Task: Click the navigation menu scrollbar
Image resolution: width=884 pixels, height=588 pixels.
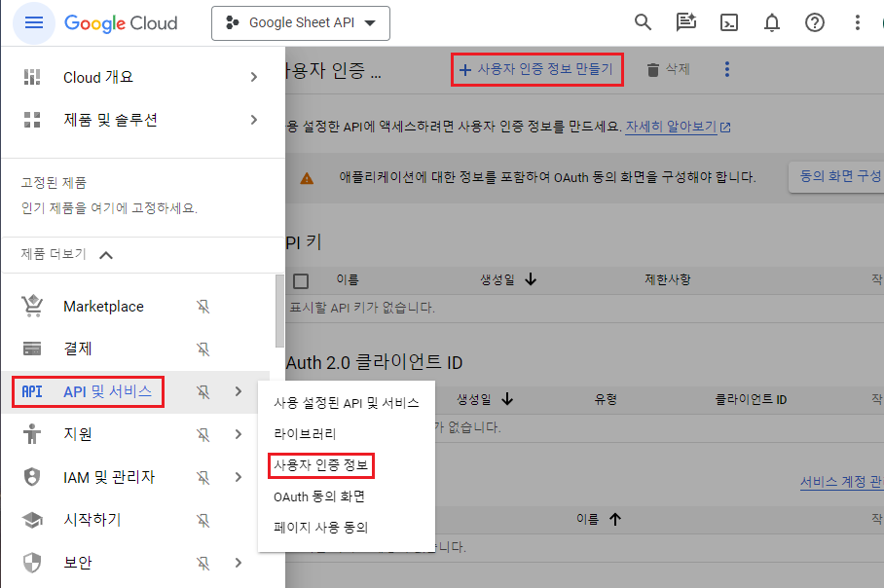Action: 279,312
